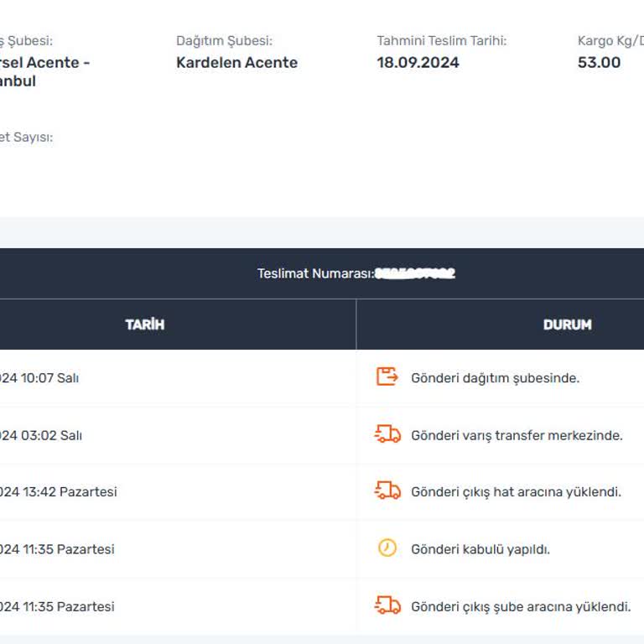This screenshot has height=644, width=644.
Task: Click the '10:07 Salı' date cell
Action: pos(39,378)
